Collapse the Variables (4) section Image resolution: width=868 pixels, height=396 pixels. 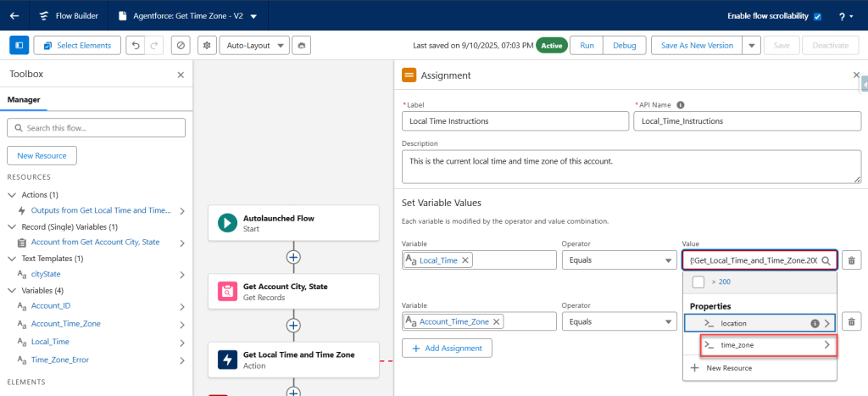(12, 290)
